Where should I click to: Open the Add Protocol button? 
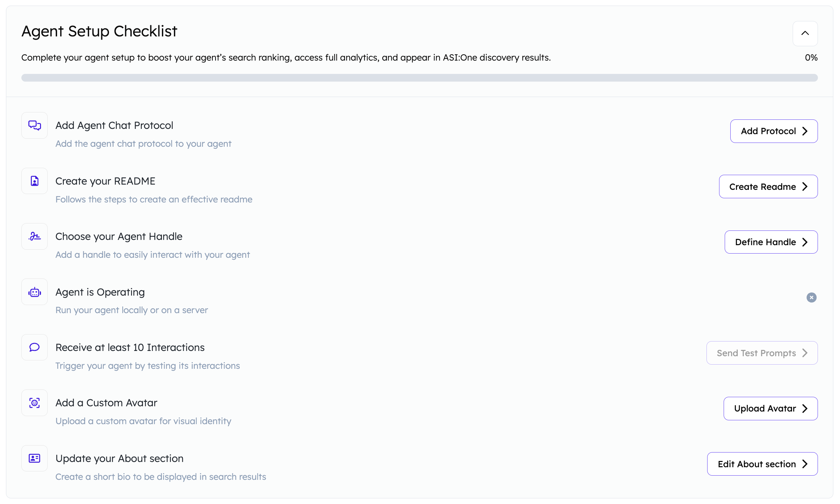pyautogui.click(x=774, y=131)
